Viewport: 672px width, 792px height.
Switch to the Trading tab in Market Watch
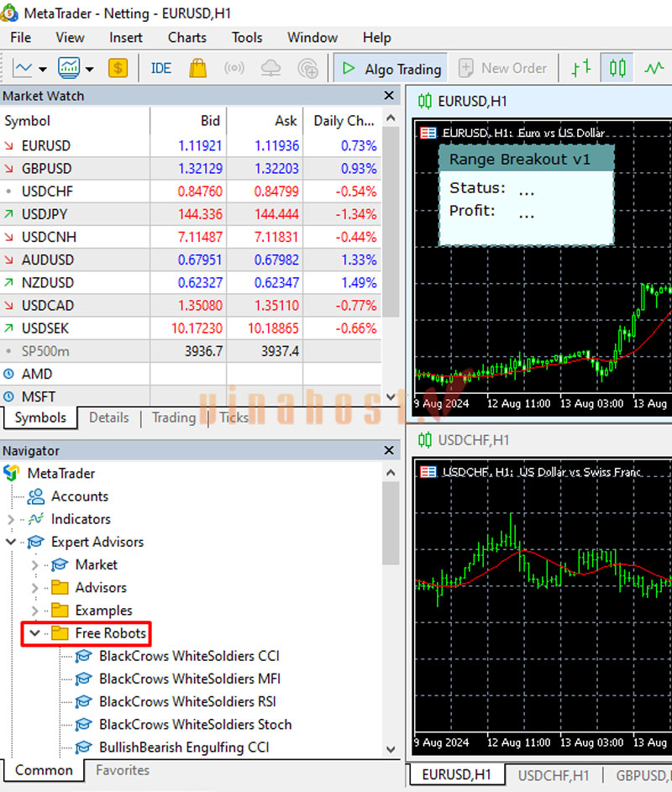[174, 417]
